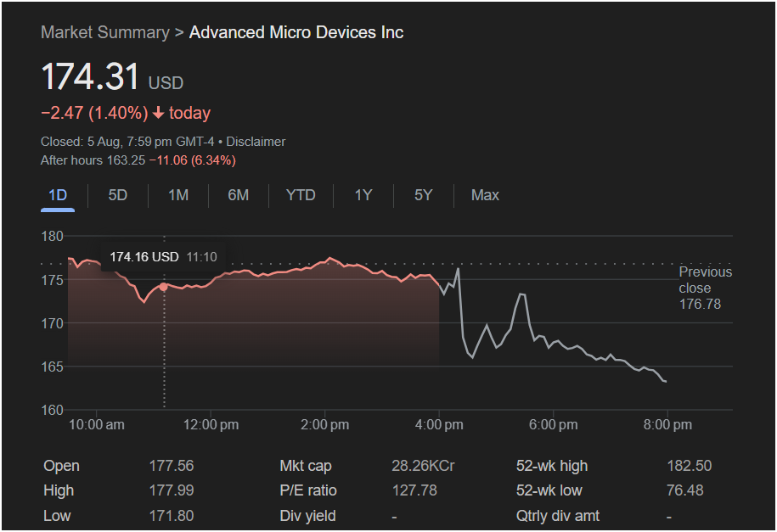Click the red down arrow beside today
The width and height of the screenshot is (777, 532).
pos(158,114)
